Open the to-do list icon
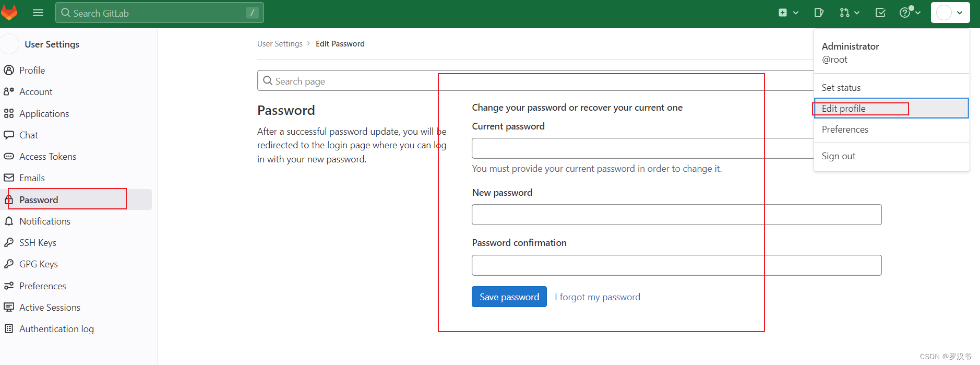Screen dimensions: 980x365 (880, 13)
